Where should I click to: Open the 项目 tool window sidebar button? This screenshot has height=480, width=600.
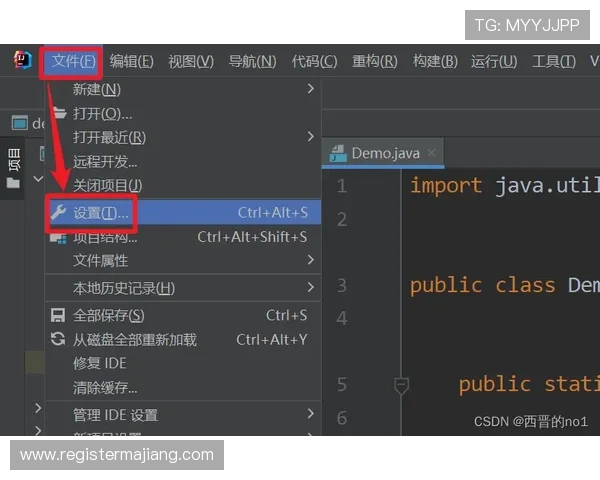click(x=13, y=168)
